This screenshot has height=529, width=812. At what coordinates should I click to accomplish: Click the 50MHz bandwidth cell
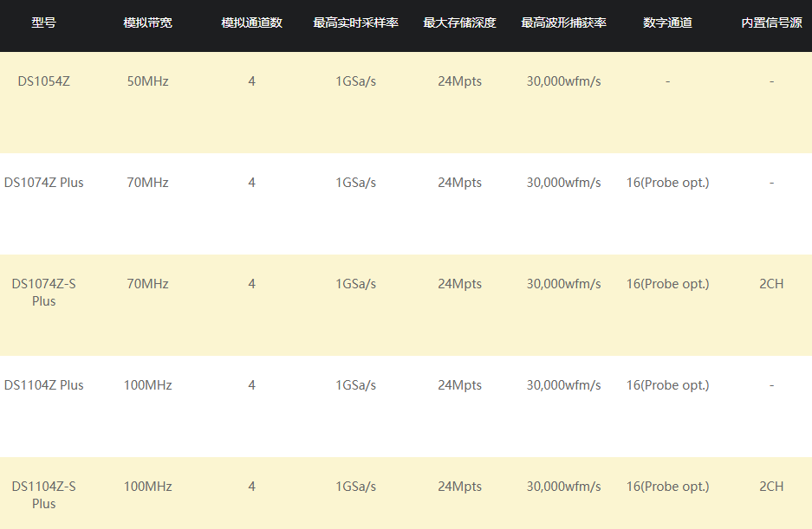tap(147, 81)
